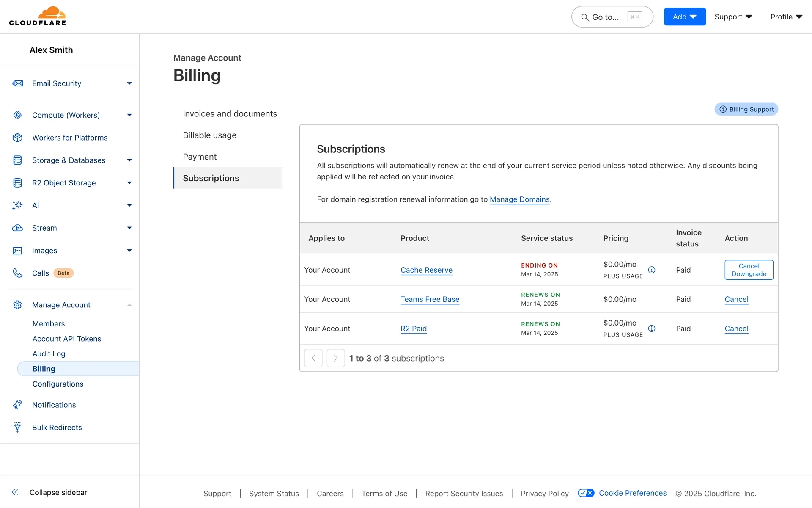The height and width of the screenshot is (508, 812).
Task: Open the Support dropdown in header
Action: pos(733,17)
